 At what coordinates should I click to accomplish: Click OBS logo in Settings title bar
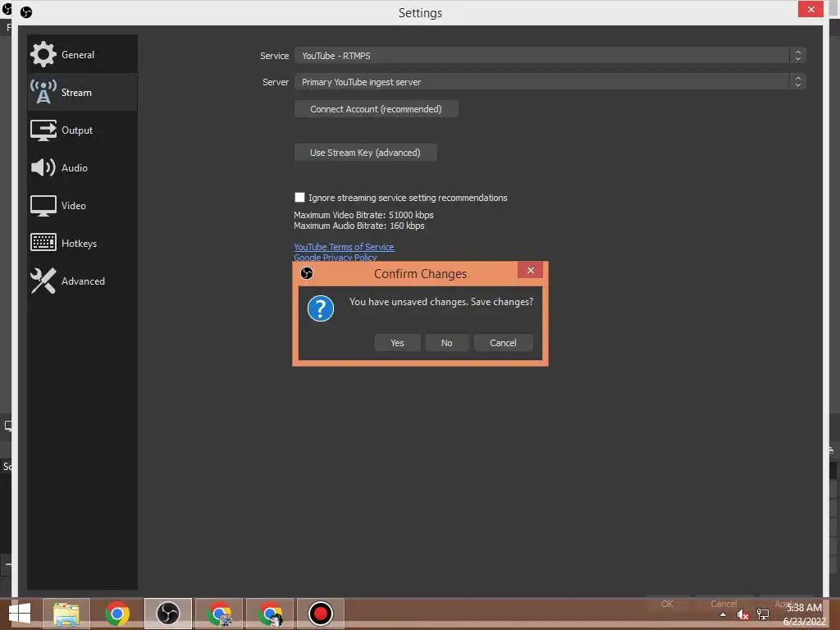pyautogui.click(x=25, y=11)
